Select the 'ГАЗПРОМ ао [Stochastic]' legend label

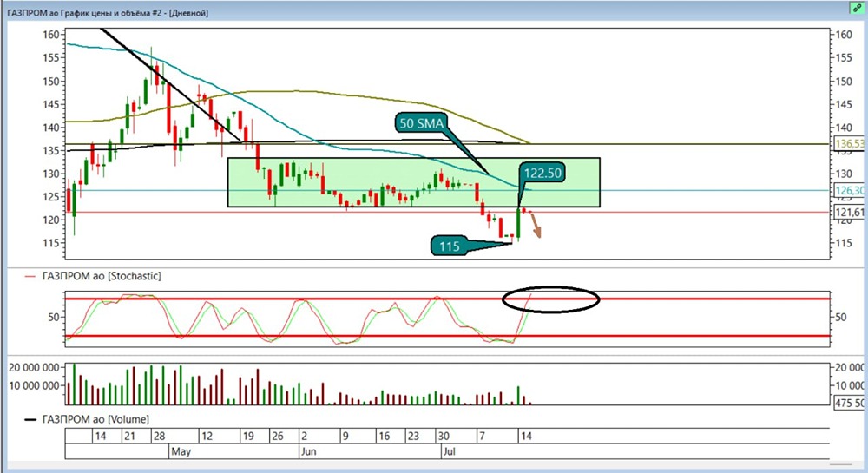point(102,275)
